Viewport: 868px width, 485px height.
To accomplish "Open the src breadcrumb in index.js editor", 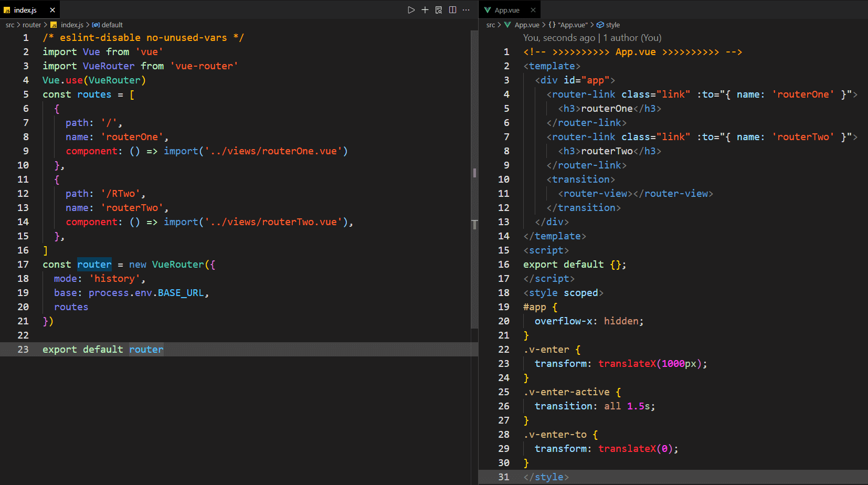I will (x=10, y=25).
